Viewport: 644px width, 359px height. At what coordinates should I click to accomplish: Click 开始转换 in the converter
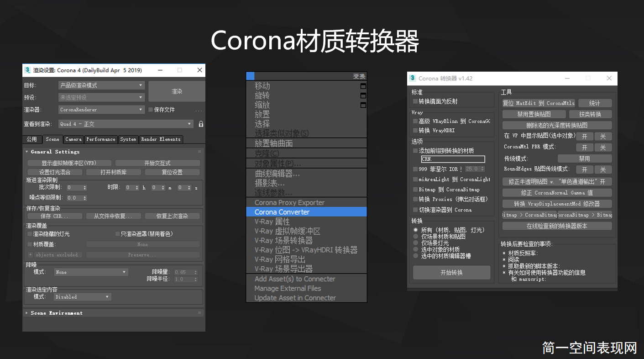click(451, 273)
